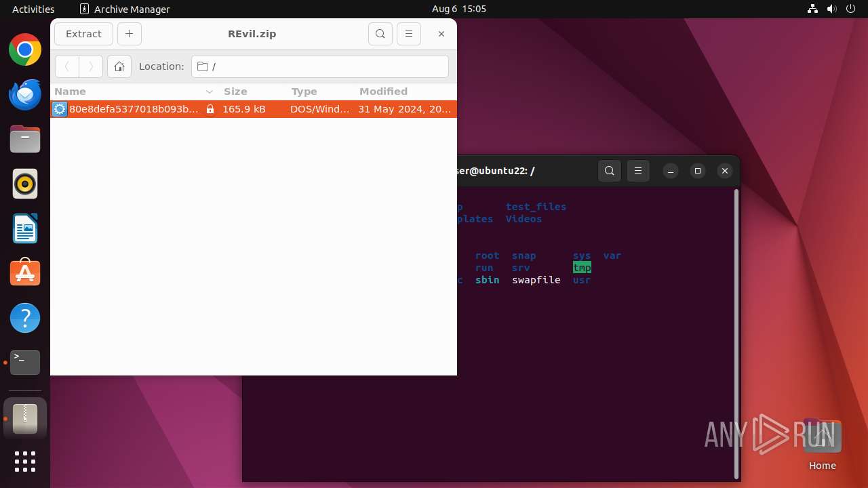Launch Google Chrome from the dock

25,49
